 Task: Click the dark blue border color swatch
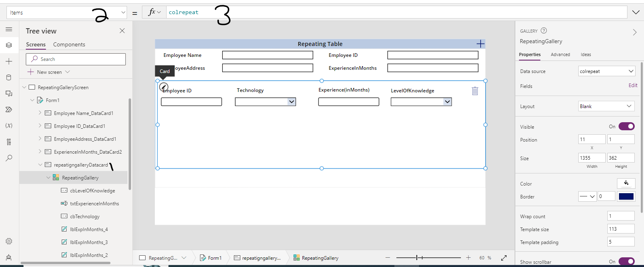click(626, 196)
